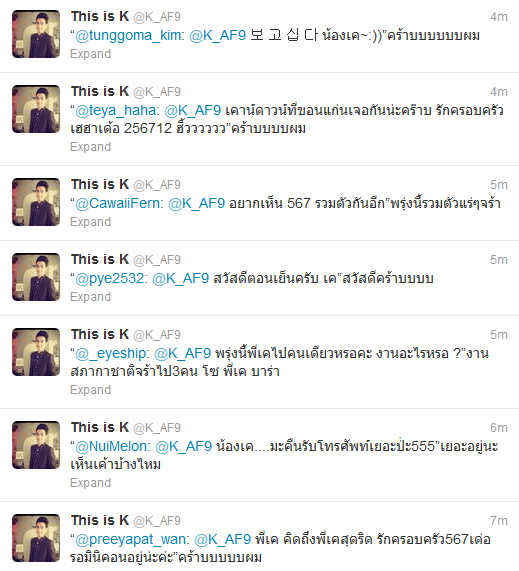Expand the tweet quoting @CawaiiFern
Image resolution: width=519 pixels, height=571 pixels.
click(x=91, y=222)
